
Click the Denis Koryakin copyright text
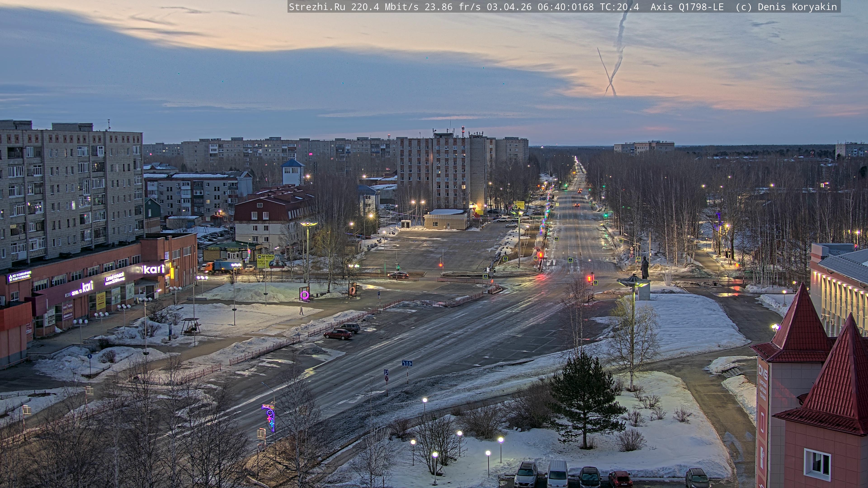click(797, 7)
